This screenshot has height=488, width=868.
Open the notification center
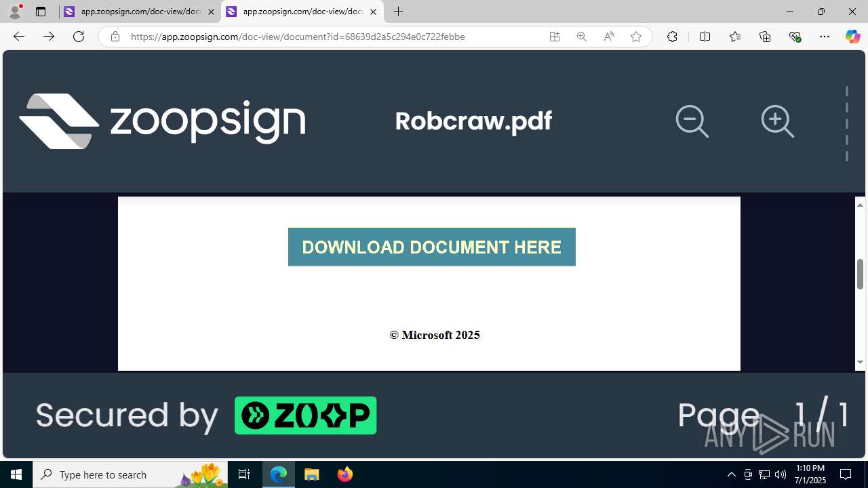[846, 474]
